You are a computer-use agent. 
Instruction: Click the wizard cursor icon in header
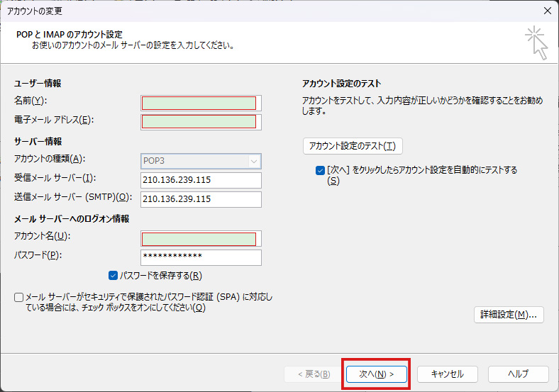coord(536,43)
